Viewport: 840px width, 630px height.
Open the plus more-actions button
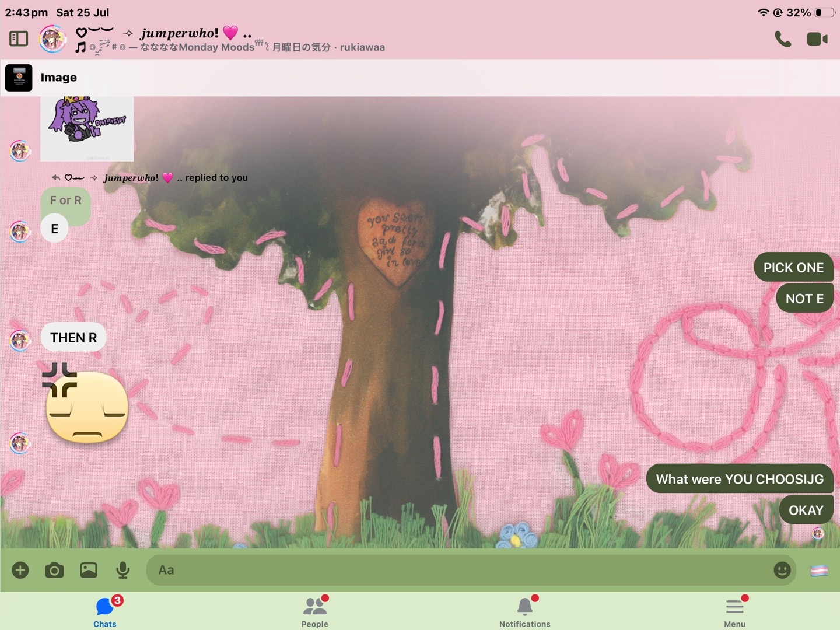coord(20,570)
